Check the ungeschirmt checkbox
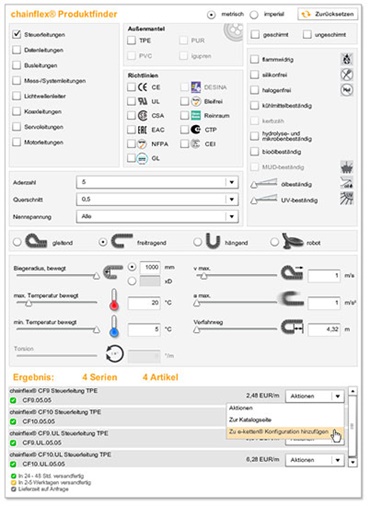 pos(307,34)
